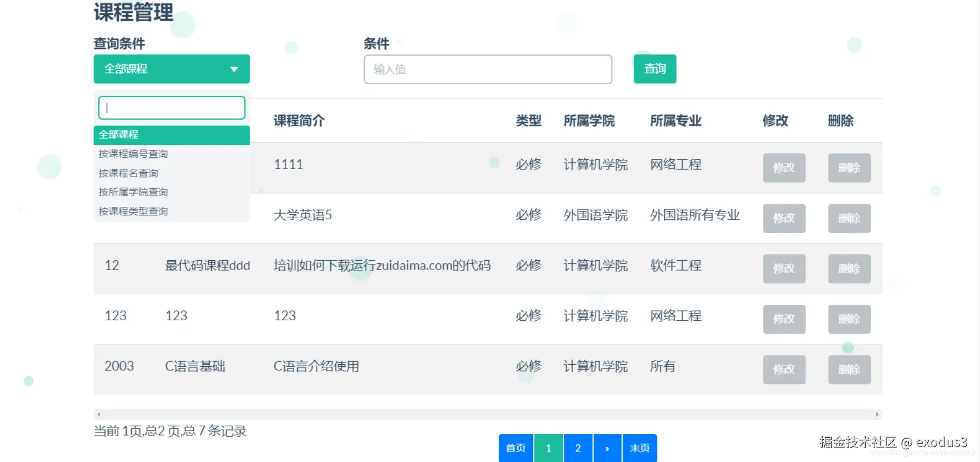Select page 1 in pagination

pos(548,448)
